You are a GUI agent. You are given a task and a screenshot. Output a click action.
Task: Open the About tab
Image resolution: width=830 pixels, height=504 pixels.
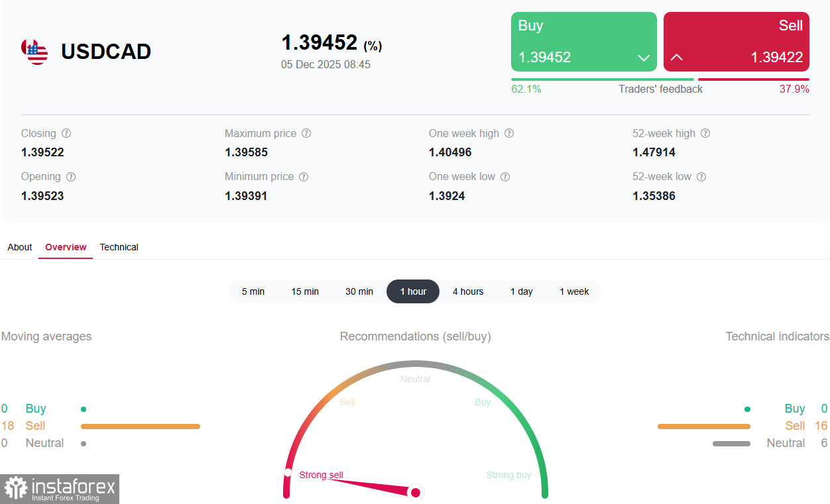(19, 247)
